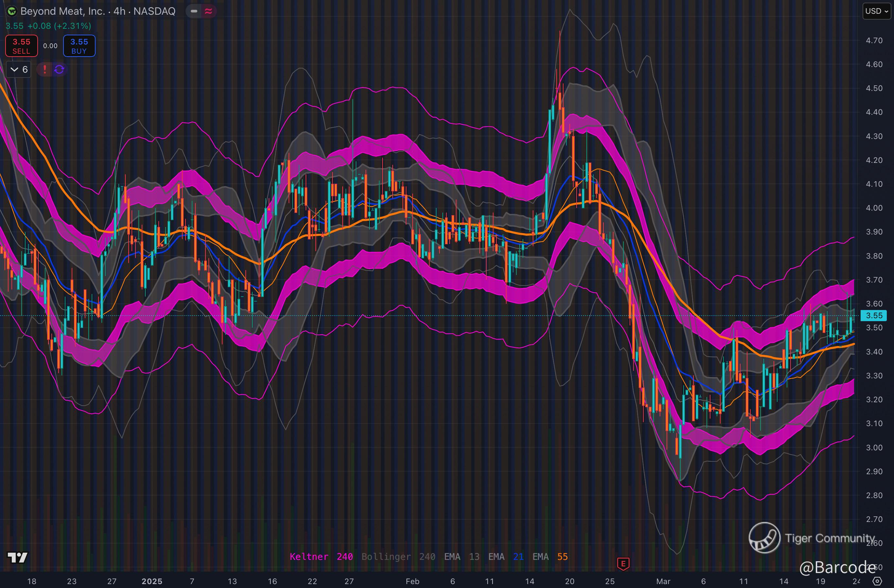This screenshot has height=588, width=894.
Task: Click the EMA 21 blue label
Action: coord(506,557)
